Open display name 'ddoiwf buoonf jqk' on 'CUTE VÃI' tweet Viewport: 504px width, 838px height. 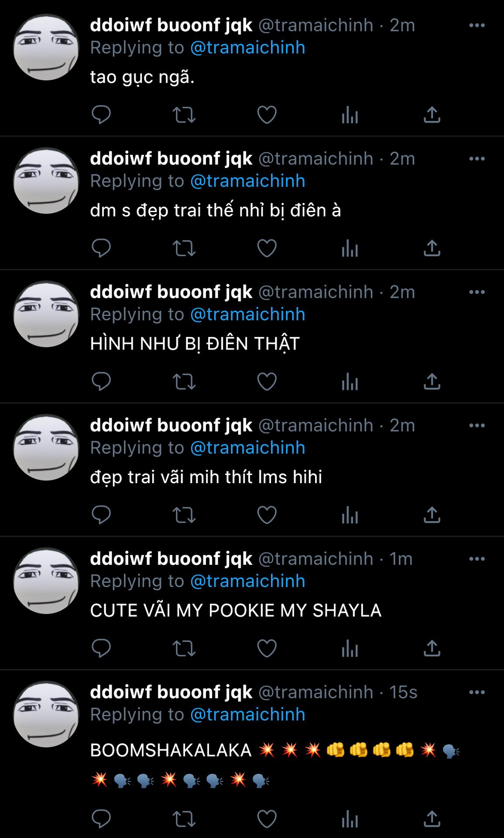(x=171, y=559)
